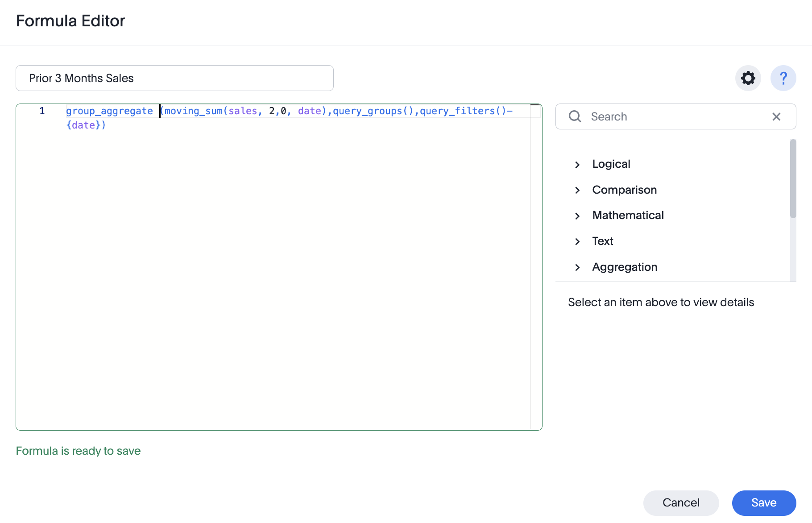Viewport: 812px width, 523px height.
Task: Expand the Mathematical functions category
Action: click(577, 216)
